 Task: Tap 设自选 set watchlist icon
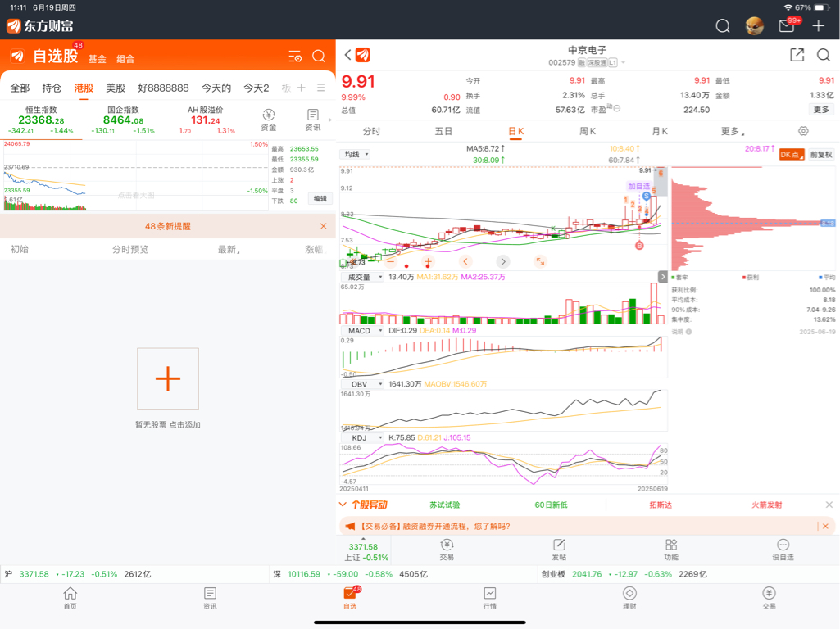[x=783, y=550]
